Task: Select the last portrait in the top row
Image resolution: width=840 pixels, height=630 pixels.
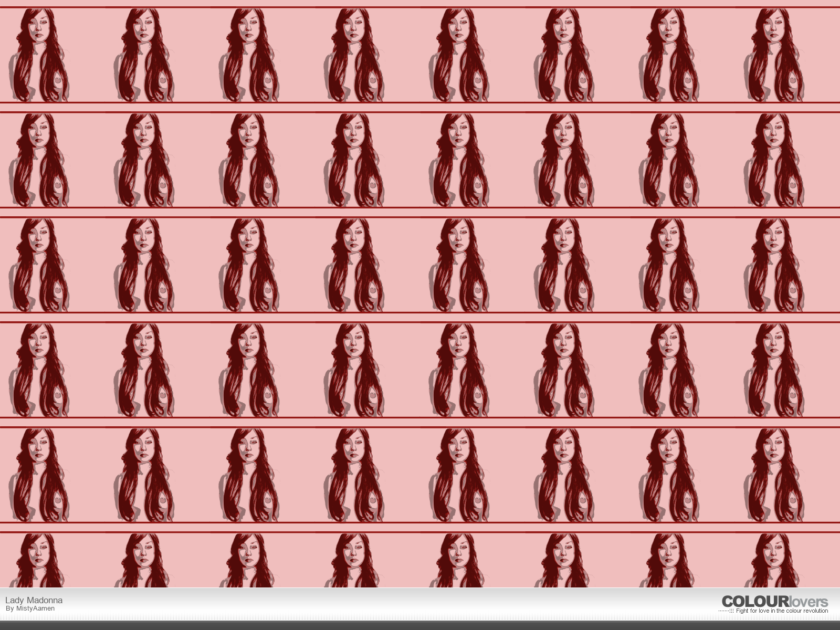Action: 774,55
